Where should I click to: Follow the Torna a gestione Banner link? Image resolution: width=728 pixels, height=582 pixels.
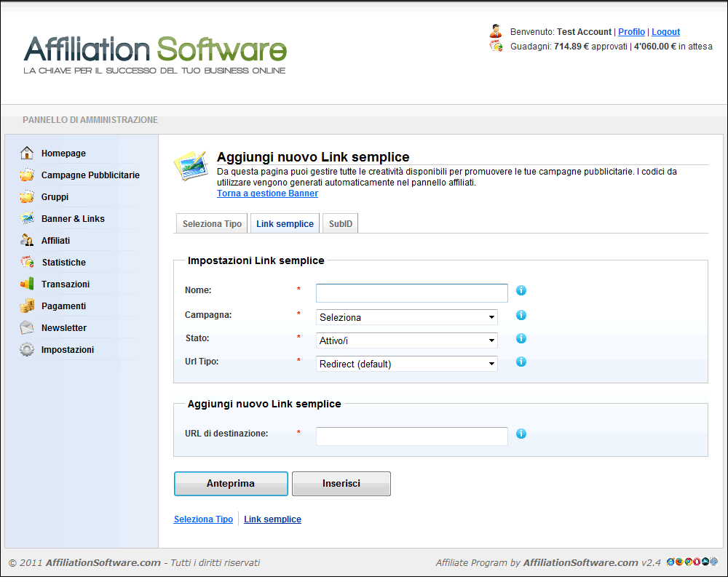[267, 194]
